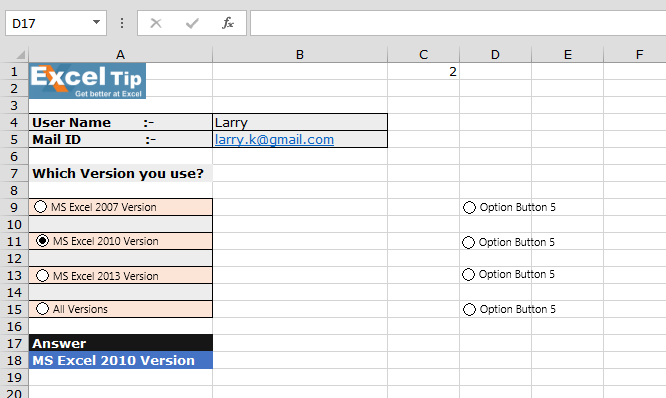Click 'Which Version you use?' cell
666x398 pixels.
click(121, 173)
